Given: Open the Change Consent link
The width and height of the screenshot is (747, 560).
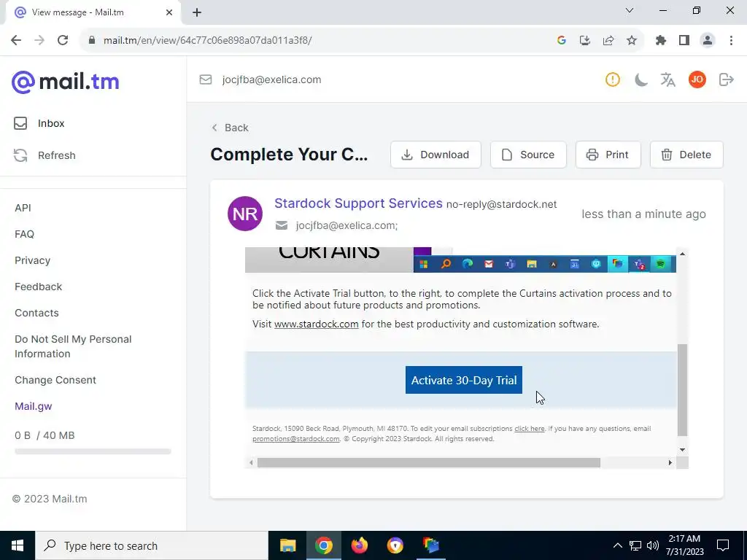Looking at the screenshot, I should coord(55,380).
